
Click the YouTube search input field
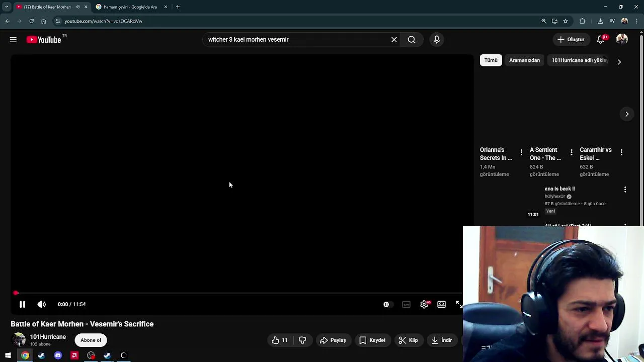[296, 40]
